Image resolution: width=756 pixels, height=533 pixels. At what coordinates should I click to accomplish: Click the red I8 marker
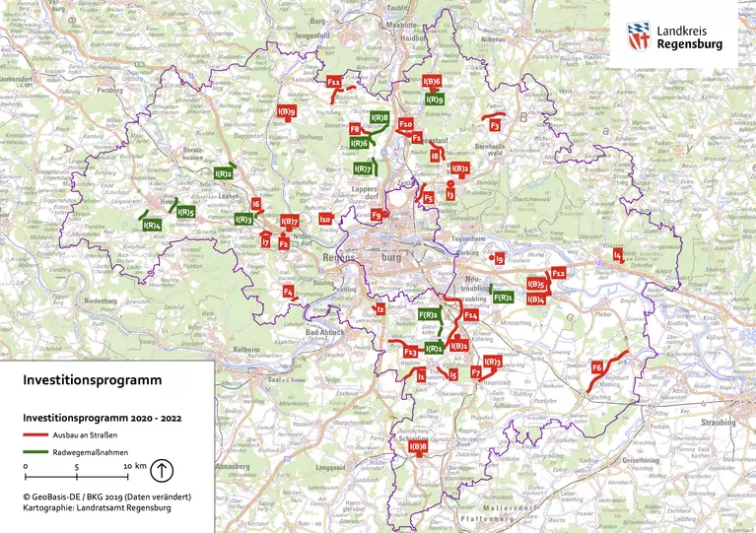click(x=435, y=156)
